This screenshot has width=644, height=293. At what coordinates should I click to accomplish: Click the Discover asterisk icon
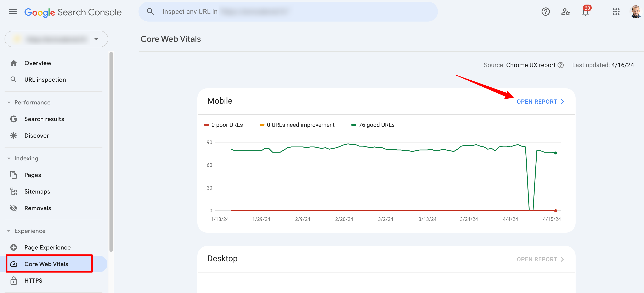[14, 135]
